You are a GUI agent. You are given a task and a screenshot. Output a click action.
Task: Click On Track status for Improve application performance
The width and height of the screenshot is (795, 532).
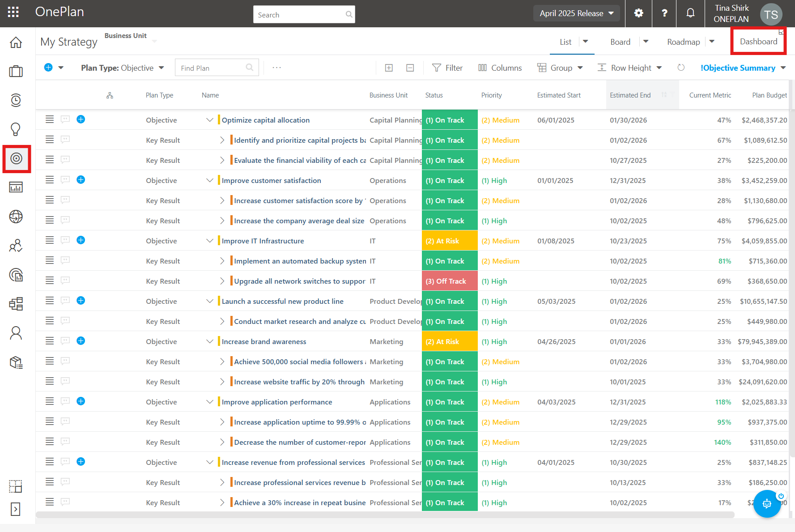pos(450,402)
